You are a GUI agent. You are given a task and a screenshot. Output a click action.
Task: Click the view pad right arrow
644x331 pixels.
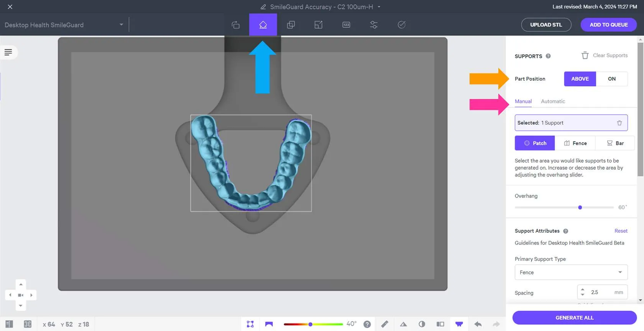coord(31,295)
